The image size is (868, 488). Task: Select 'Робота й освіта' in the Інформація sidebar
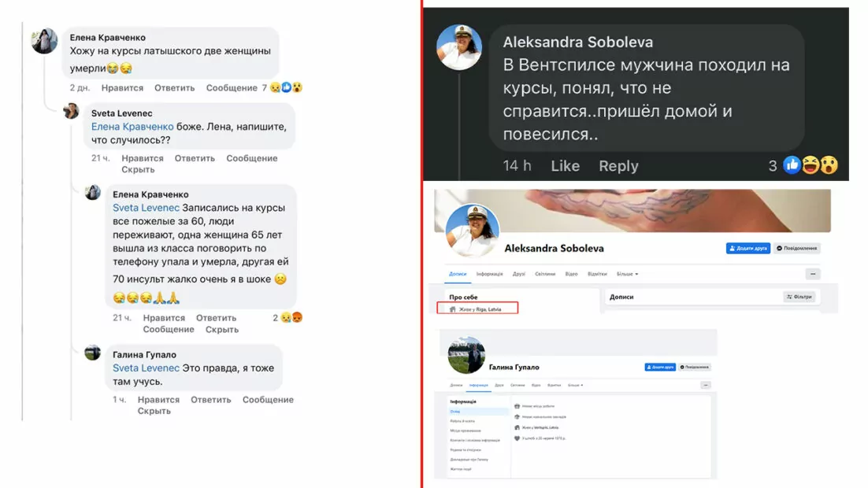coord(462,421)
